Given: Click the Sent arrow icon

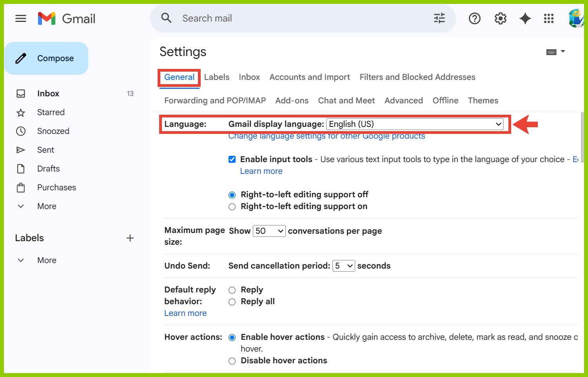Looking at the screenshot, I should click(x=21, y=150).
